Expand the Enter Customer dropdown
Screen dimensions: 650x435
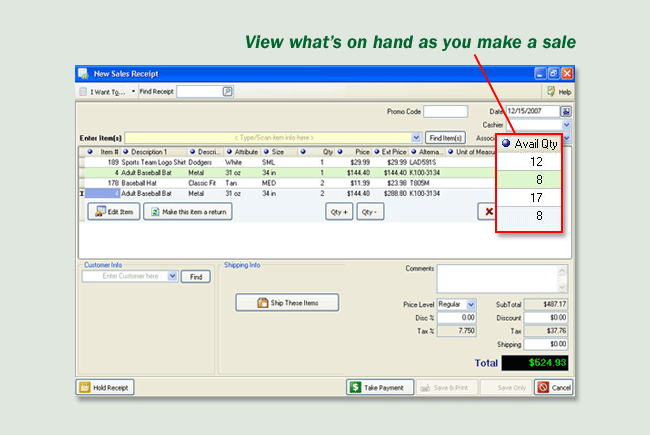tap(172, 276)
